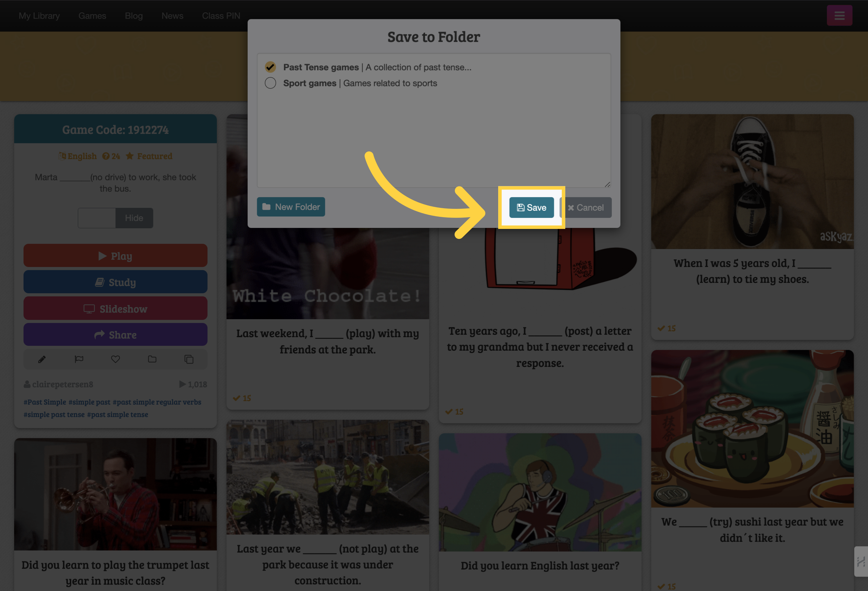
Task: Uncheck the Past Tense games folder
Action: [x=271, y=67]
